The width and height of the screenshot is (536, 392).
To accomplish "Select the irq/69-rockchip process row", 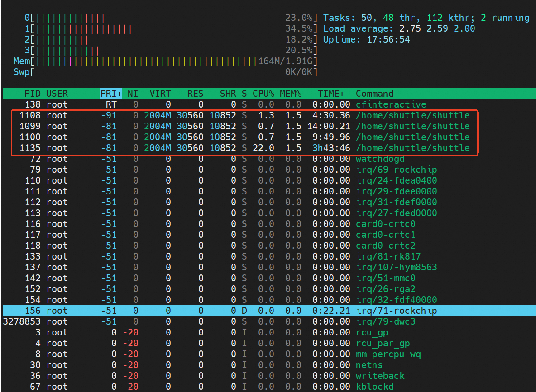I will tap(269, 170).
